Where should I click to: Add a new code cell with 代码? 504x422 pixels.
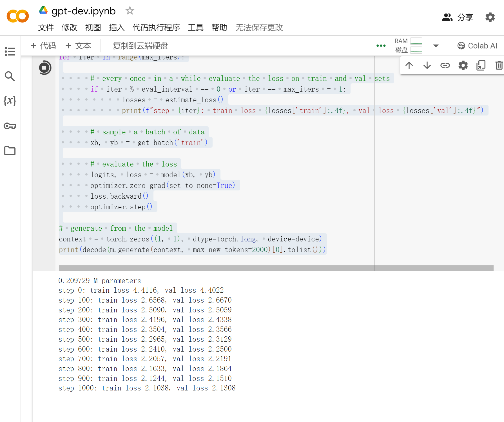(x=43, y=46)
